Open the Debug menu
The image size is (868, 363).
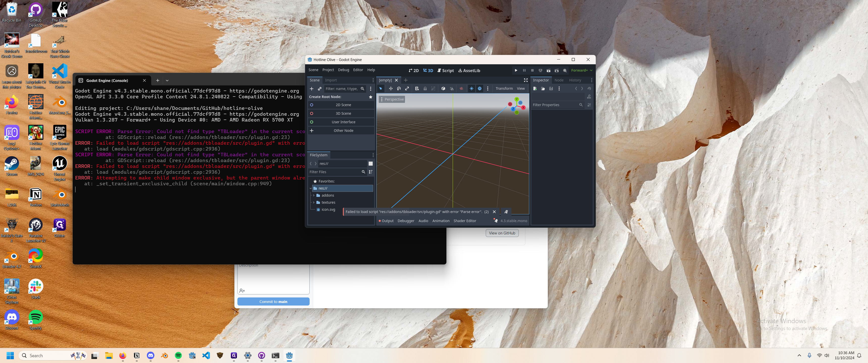[x=343, y=70]
